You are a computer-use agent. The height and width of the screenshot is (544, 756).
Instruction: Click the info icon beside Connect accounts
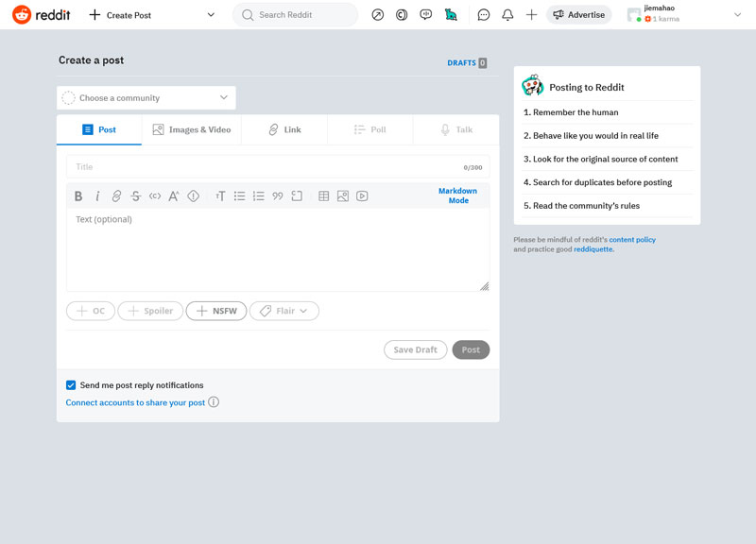[214, 401]
